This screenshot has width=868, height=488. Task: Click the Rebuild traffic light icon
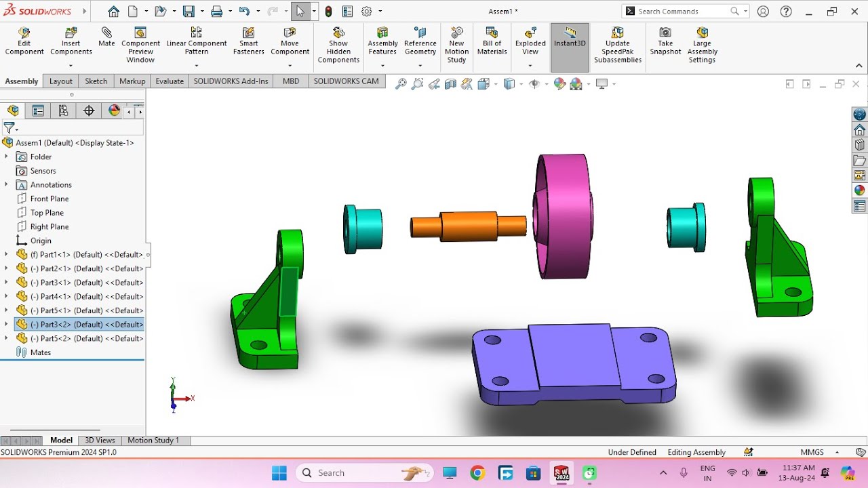click(x=328, y=12)
